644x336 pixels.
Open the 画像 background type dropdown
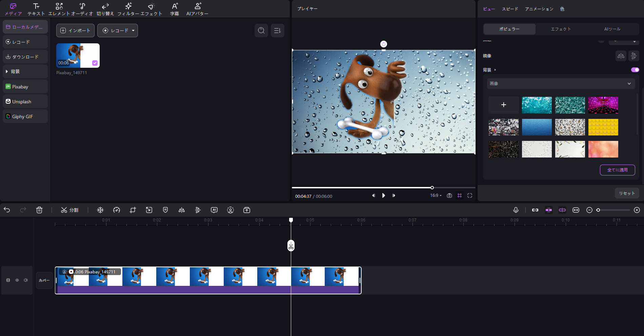pyautogui.click(x=561, y=84)
